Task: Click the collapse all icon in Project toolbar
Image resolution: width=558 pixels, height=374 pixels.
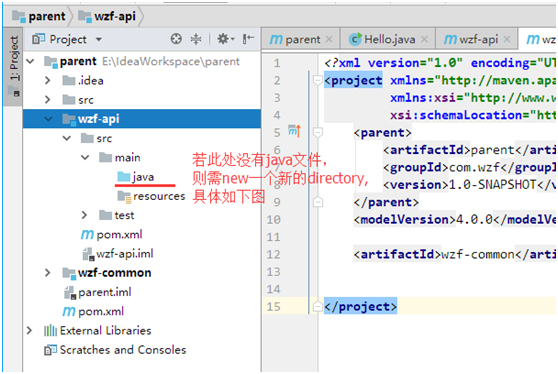Action: (x=196, y=38)
